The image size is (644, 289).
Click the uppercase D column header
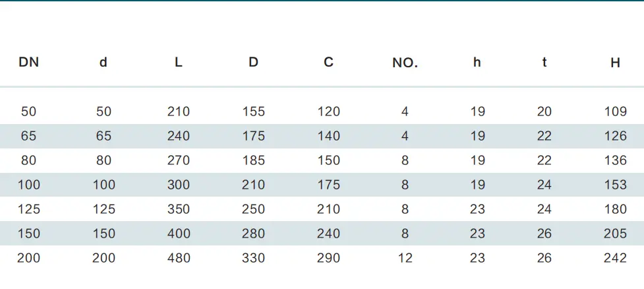[253, 63]
